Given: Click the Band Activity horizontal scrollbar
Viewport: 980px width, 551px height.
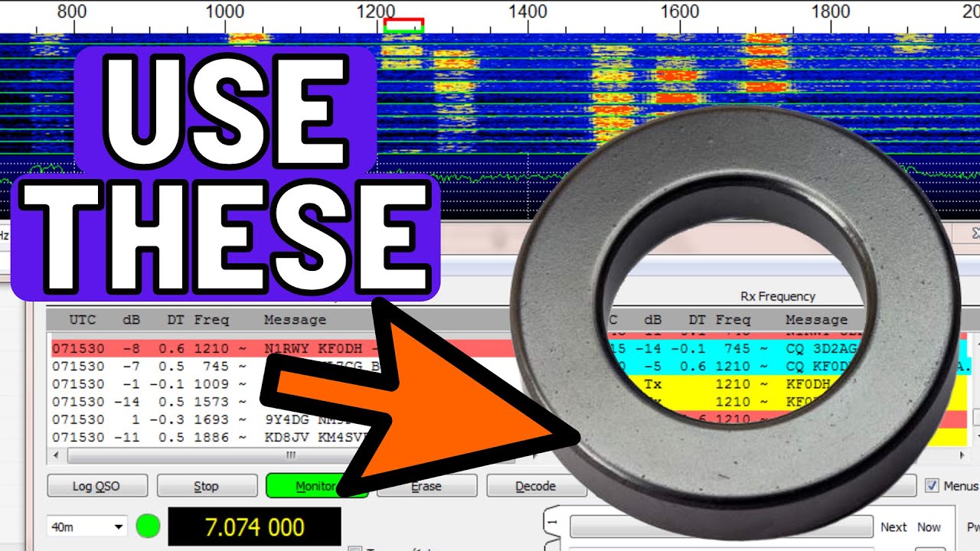Looking at the screenshot, I should [x=291, y=455].
